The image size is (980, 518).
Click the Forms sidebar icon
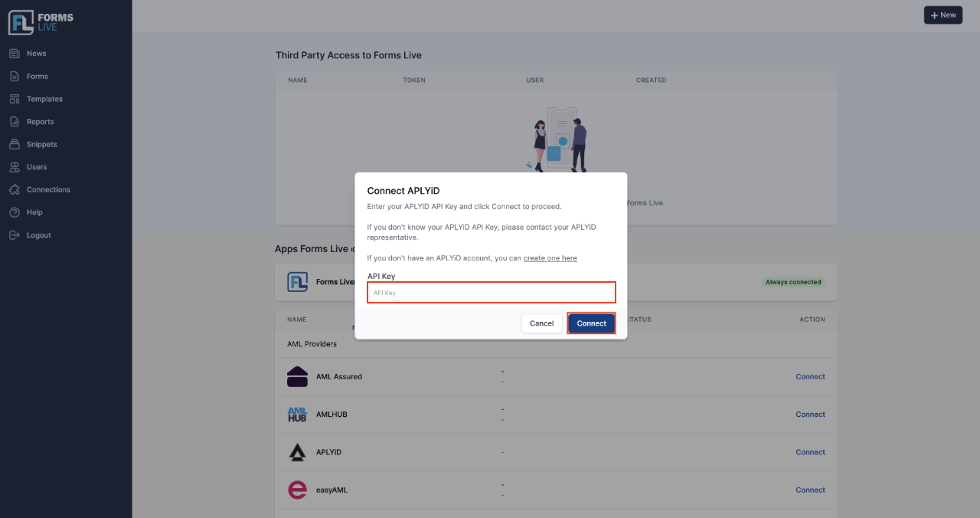click(x=14, y=77)
